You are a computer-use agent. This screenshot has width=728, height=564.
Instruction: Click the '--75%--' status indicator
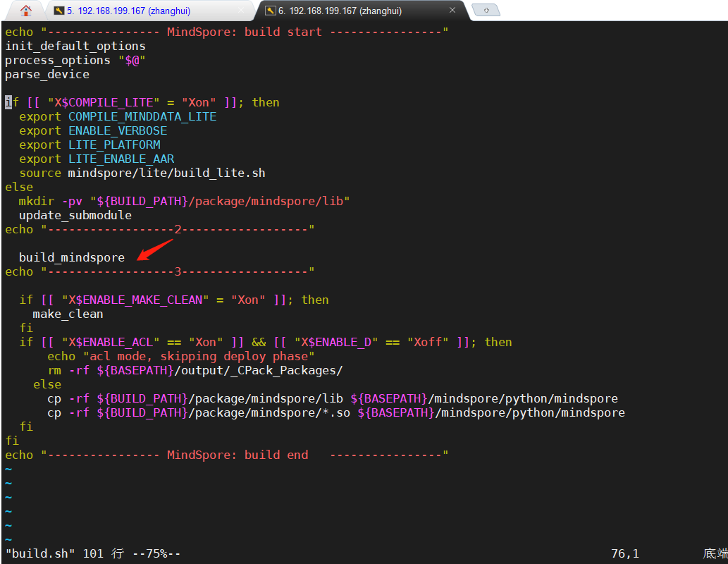point(156,553)
